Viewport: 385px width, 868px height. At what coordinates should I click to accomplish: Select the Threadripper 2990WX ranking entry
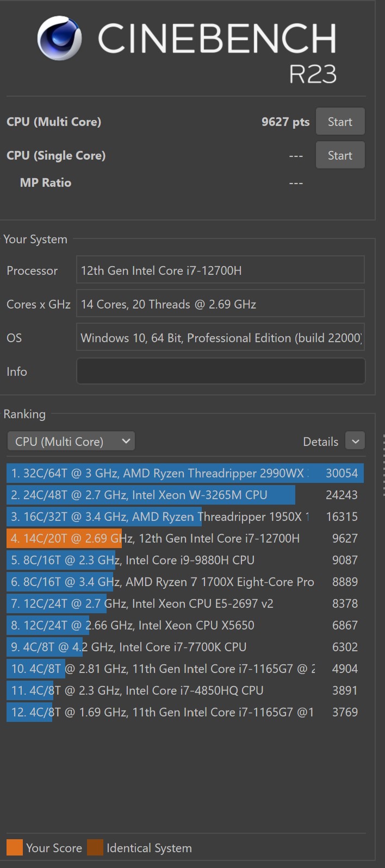[x=185, y=473]
